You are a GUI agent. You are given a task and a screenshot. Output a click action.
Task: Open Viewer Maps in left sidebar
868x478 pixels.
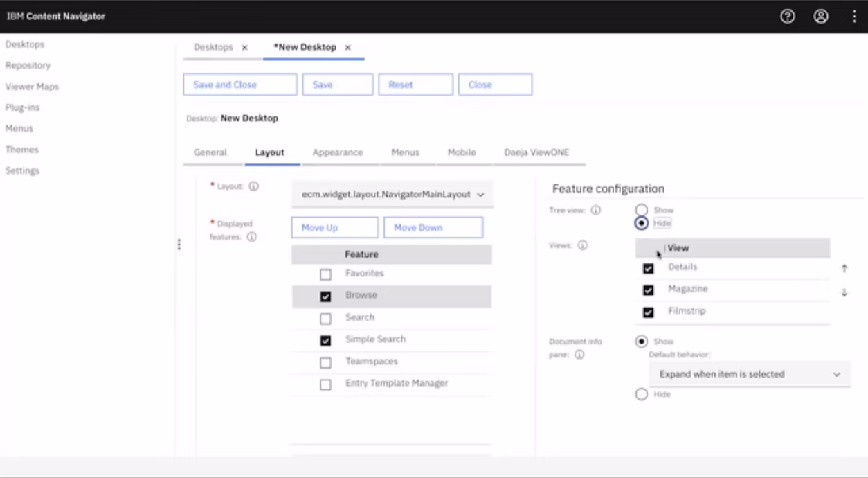click(32, 87)
